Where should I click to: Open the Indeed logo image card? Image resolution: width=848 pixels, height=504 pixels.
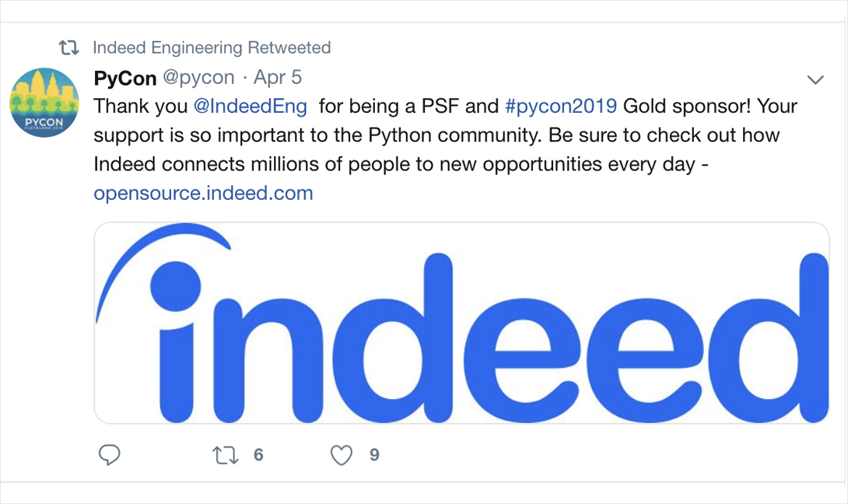[x=461, y=323]
